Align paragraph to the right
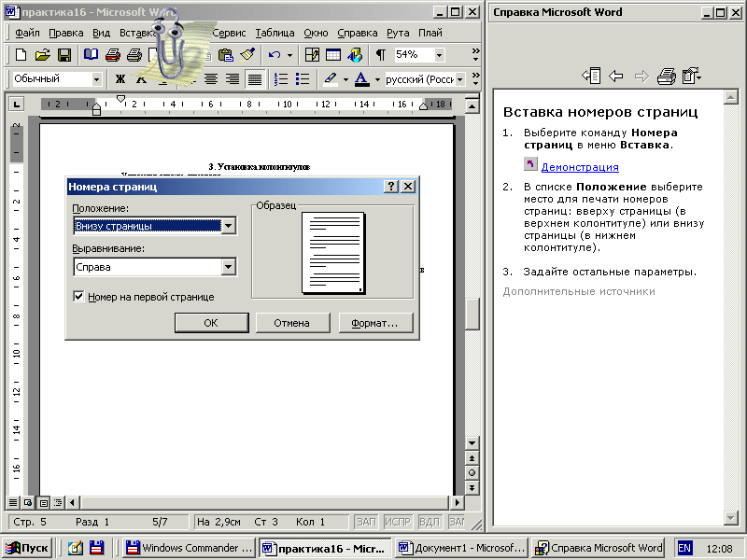The height and width of the screenshot is (560, 747). click(x=233, y=79)
